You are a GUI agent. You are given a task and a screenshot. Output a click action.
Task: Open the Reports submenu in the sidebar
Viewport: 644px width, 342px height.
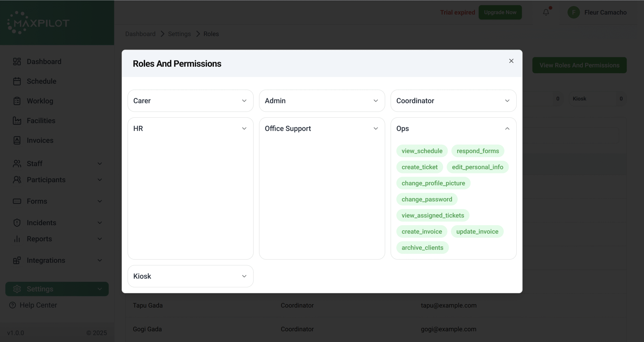pyautogui.click(x=100, y=239)
